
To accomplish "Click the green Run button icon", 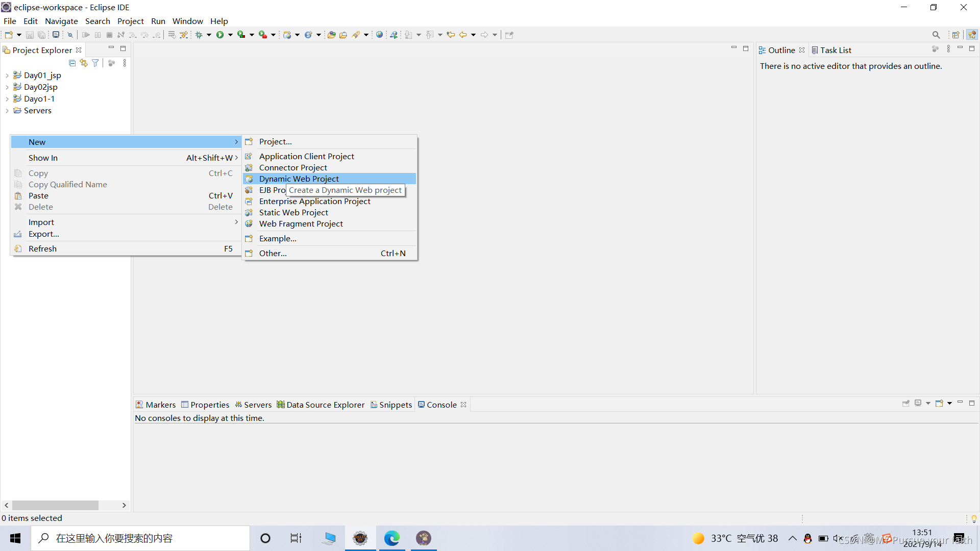I will click(220, 35).
